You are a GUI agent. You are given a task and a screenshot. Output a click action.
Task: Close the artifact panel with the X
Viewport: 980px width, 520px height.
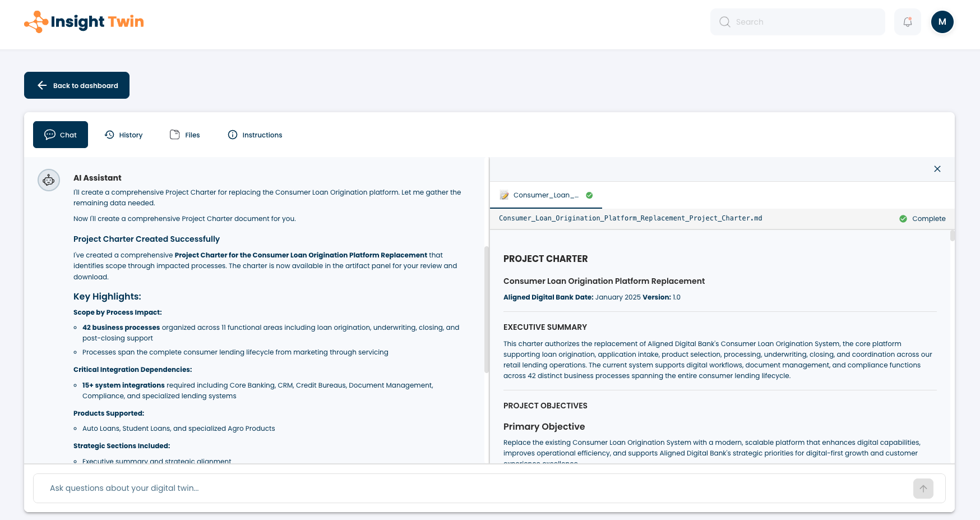[x=937, y=169]
